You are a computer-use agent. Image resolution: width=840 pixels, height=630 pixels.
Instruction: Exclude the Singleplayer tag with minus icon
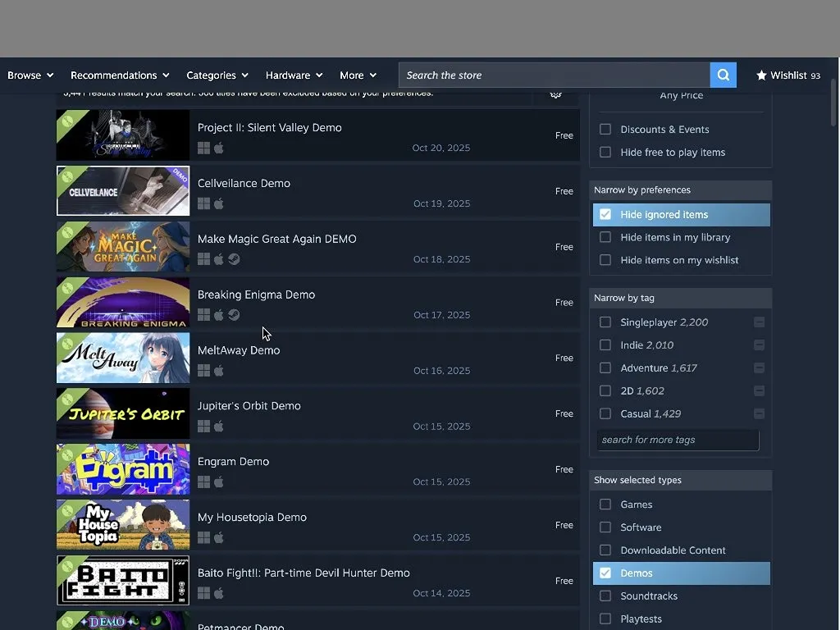[759, 322]
